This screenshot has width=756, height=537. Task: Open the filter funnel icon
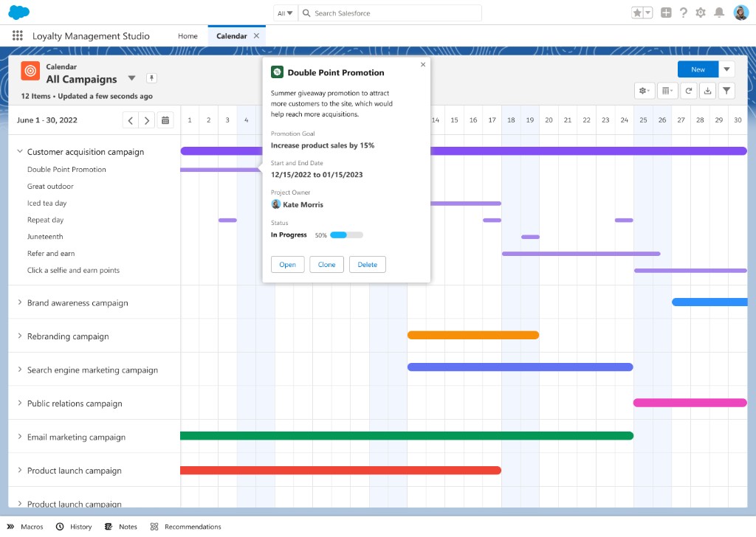[x=726, y=91]
